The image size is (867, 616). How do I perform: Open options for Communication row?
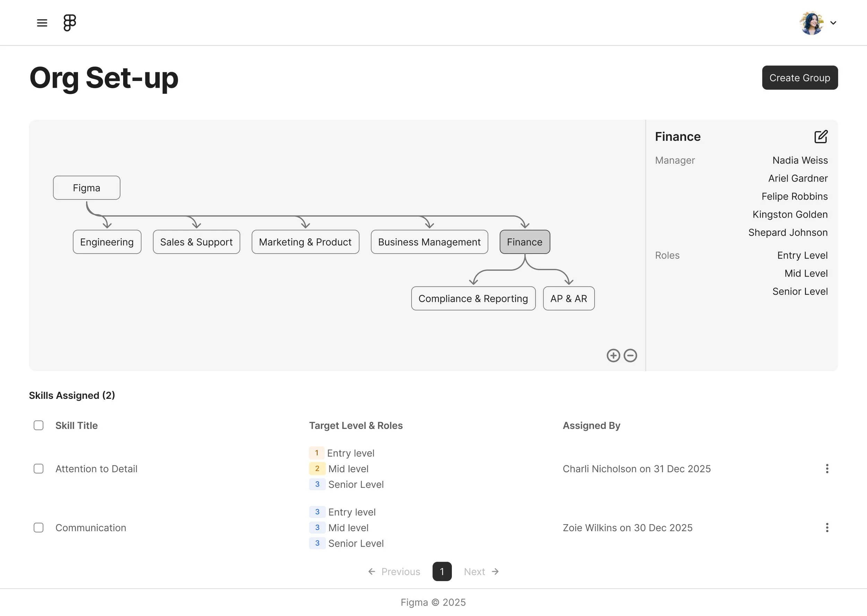(x=827, y=527)
